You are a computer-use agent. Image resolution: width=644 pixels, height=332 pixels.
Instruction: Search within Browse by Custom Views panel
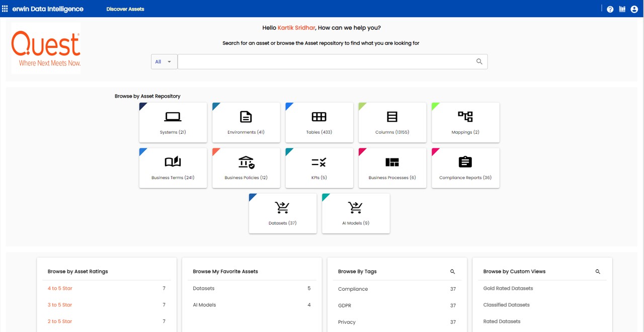pos(598,272)
